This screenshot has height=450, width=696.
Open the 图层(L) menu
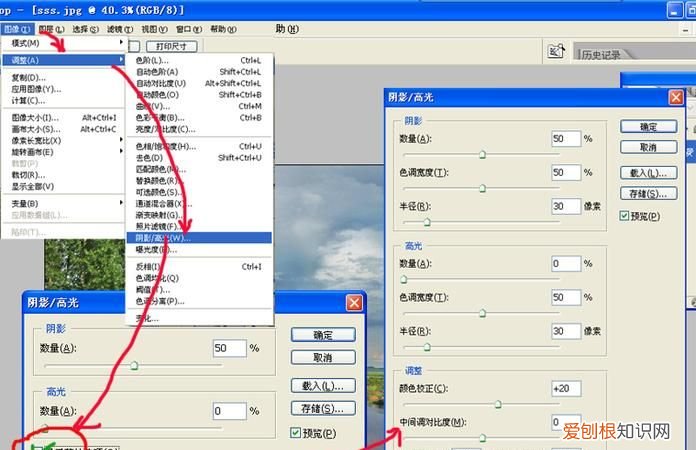51,29
